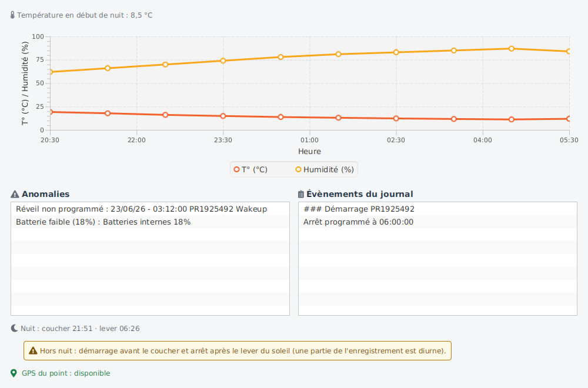
Task: Click the warning icon in the Hors nuit banner
Action: (33, 351)
